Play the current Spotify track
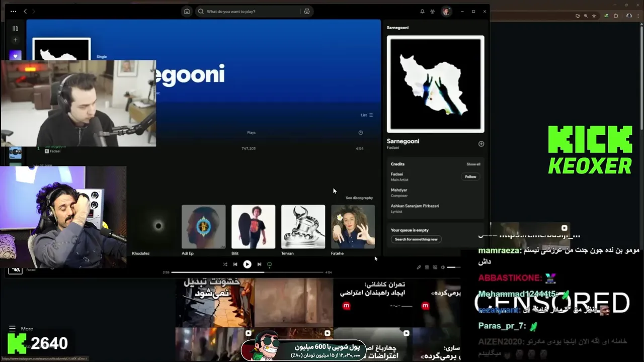Image resolution: width=644 pixels, height=362 pixels. (x=247, y=264)
